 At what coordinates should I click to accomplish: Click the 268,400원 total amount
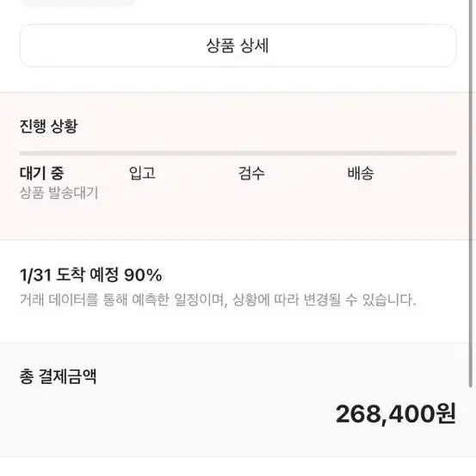(x=396, y=414)
